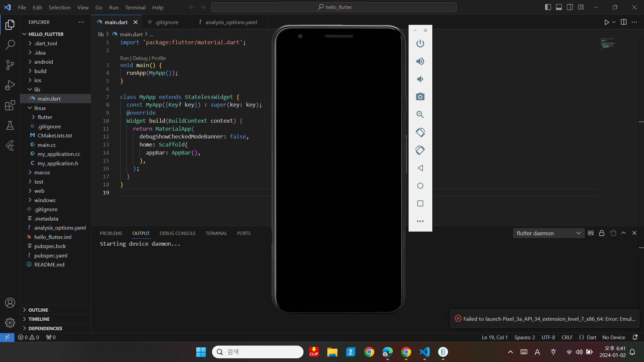644x362 pixels.
Task: Switch to the DEBUG CONSOLE tab
Action: (177, 233)
